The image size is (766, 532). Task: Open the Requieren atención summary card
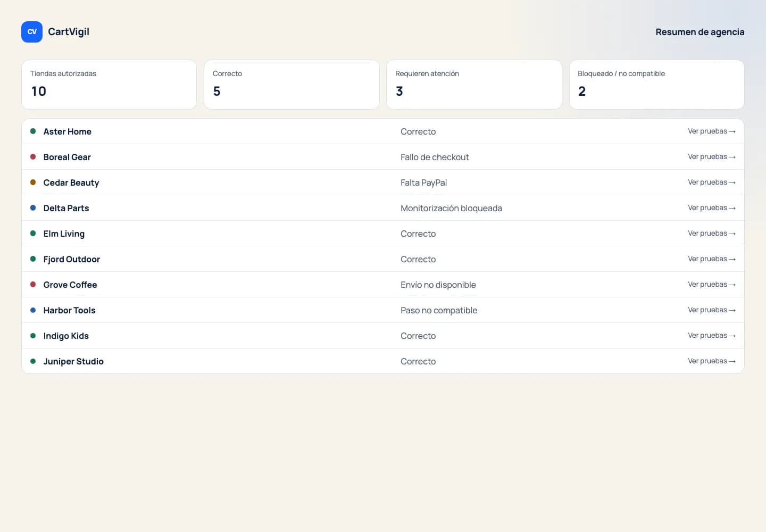(x=474, y=85)
